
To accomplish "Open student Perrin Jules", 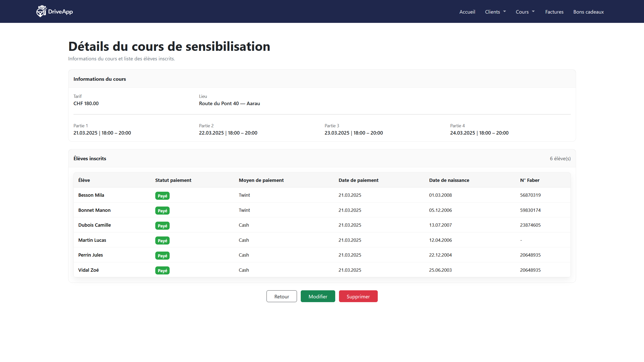I will [x=90, y=255].
